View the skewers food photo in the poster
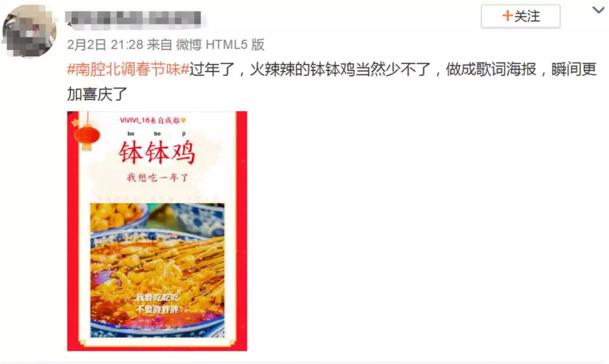The width and height of the screenshot is (609, 364). (x=157, y=270)
